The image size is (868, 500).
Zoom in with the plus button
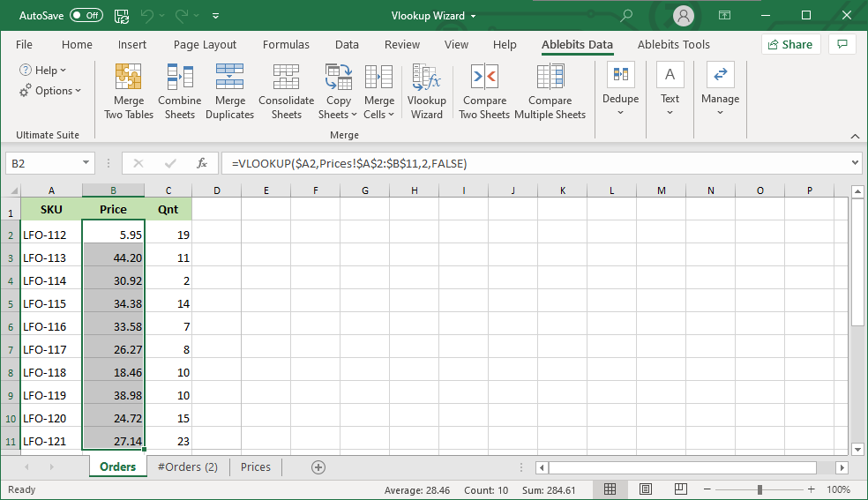[811, 489]
